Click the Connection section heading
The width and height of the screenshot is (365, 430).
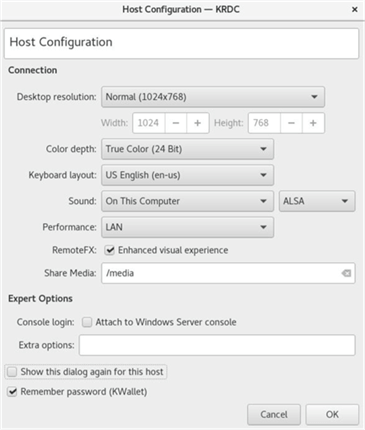[33, 70]
